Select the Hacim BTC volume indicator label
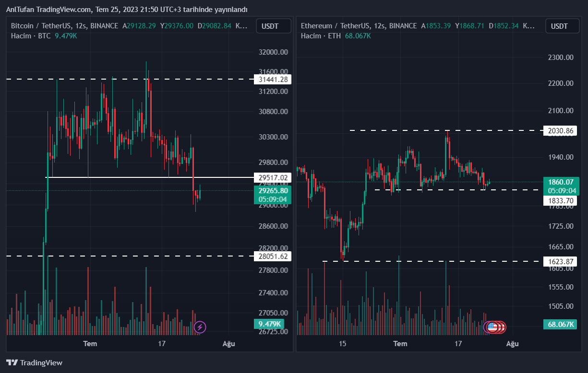 (x=31, y=36)
